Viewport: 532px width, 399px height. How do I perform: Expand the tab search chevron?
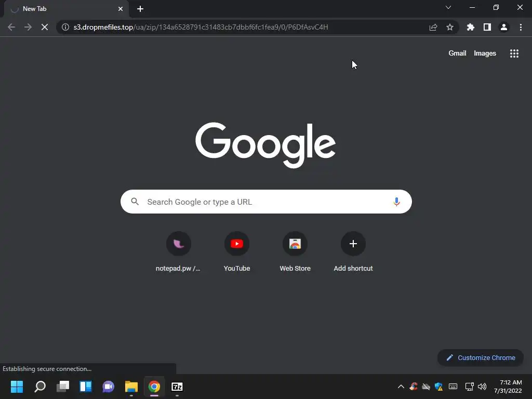[448, 7]
